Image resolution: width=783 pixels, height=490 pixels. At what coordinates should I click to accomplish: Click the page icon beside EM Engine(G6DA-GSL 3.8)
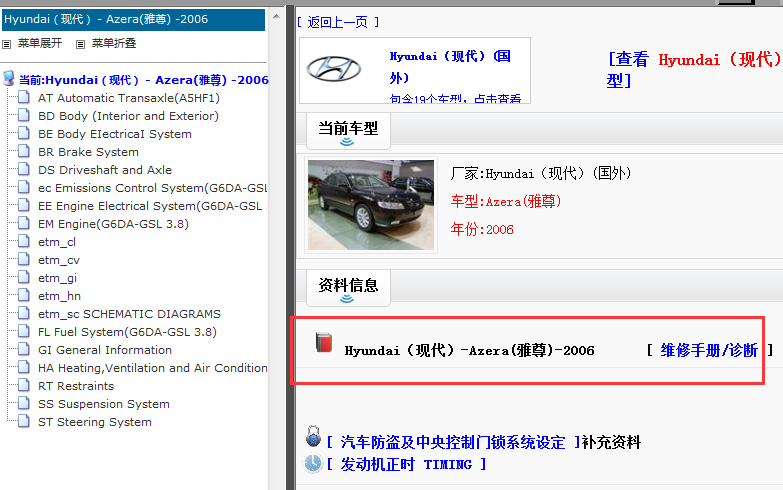tap(23, 223)
